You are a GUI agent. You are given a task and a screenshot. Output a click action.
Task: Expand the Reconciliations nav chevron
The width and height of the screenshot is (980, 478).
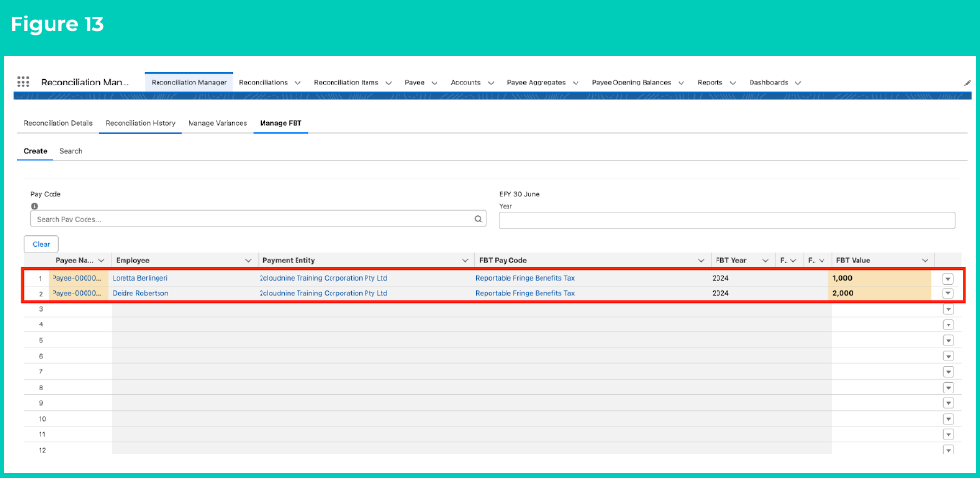tap(297, 83)
